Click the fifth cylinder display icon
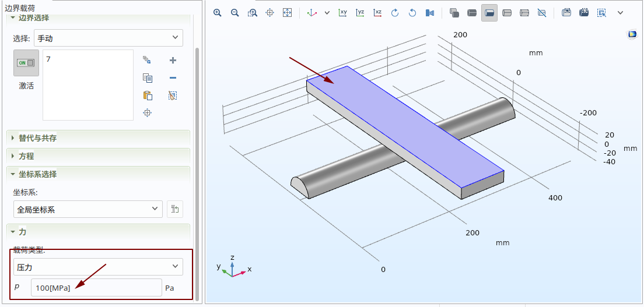 point(524,13)
